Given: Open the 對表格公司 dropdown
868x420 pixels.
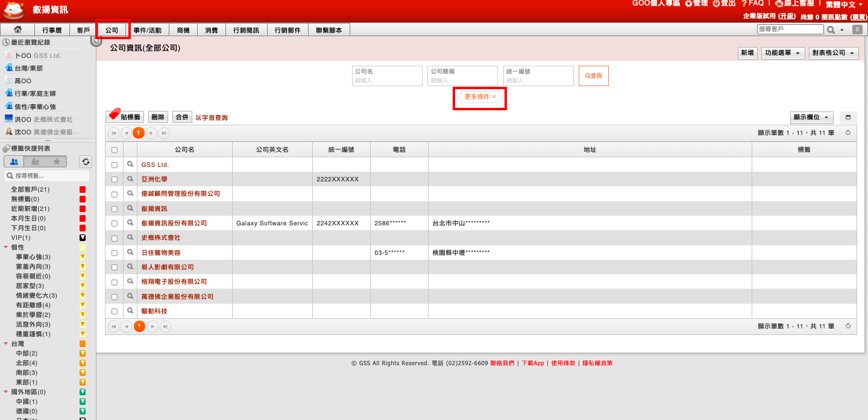Looking at the screenshot, I should pos(834,53).
